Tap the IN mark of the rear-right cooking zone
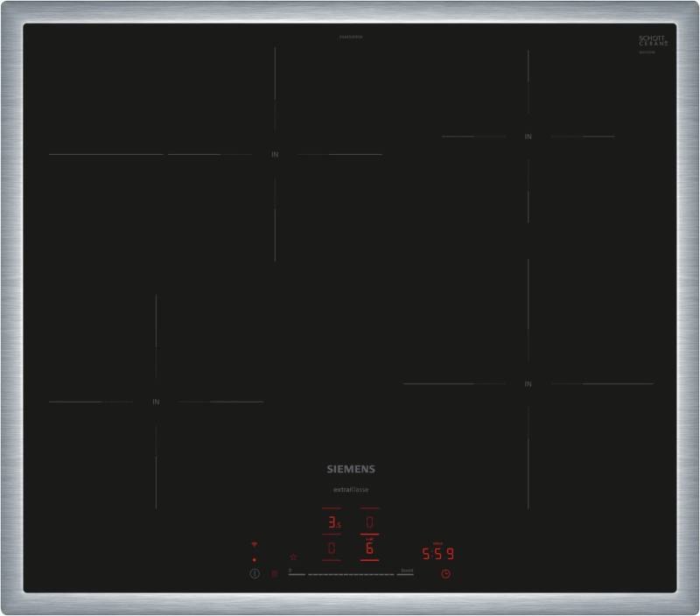The width and height of the screenshot is (700, 616). (x=528, y=136)
